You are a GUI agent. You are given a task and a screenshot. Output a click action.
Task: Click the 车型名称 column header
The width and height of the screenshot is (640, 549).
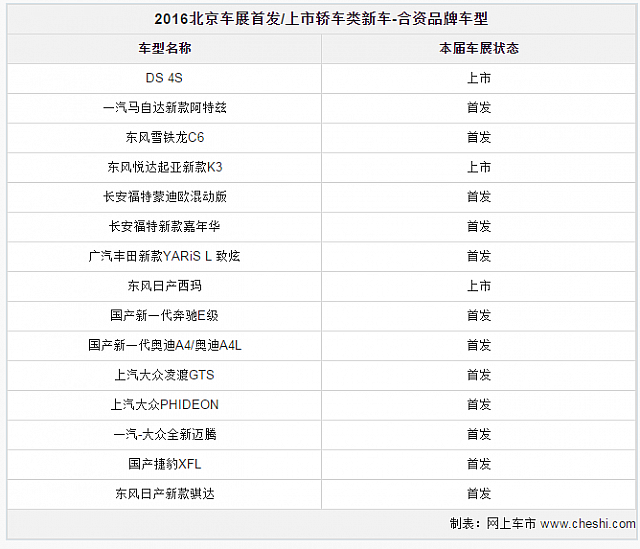pyautogui.click(x=164, y=49)
